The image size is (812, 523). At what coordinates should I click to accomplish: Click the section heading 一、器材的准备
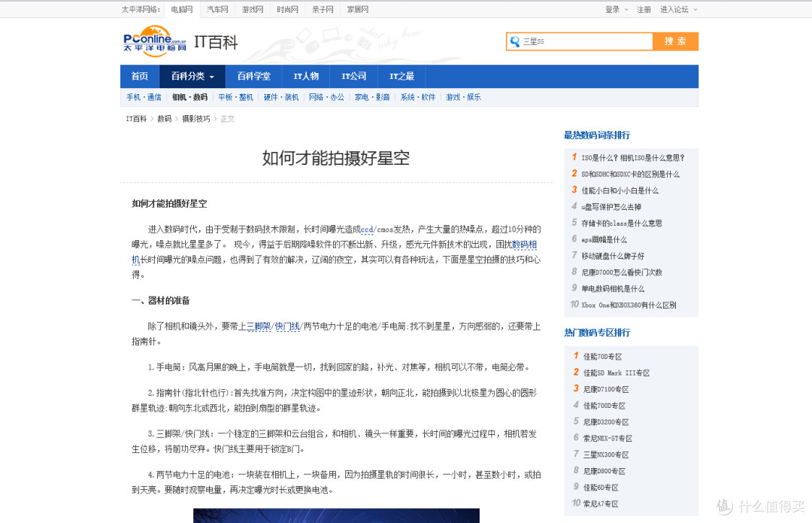(x=161, y=301)
